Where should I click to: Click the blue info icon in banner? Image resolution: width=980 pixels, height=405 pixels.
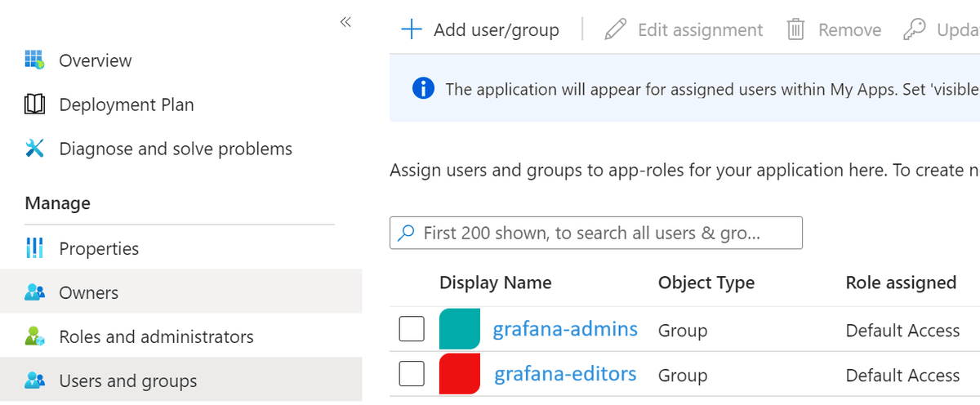click(423, 88)
